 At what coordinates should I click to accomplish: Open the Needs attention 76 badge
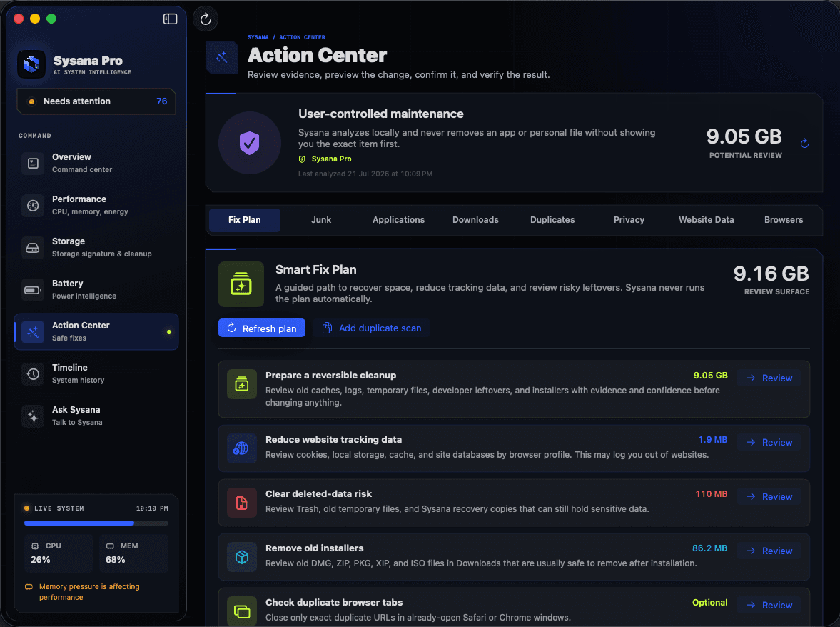coord(96,101)
